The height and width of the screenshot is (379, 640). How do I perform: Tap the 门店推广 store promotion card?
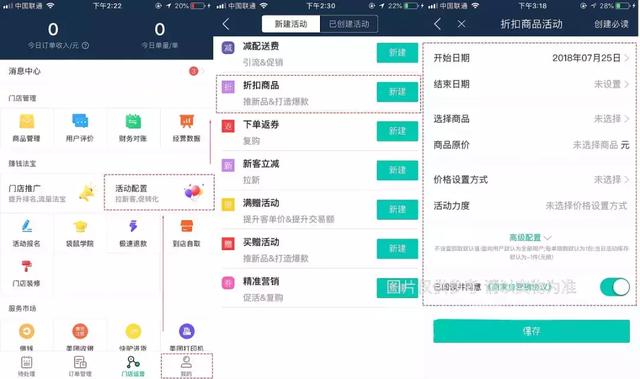click(52, 193)
